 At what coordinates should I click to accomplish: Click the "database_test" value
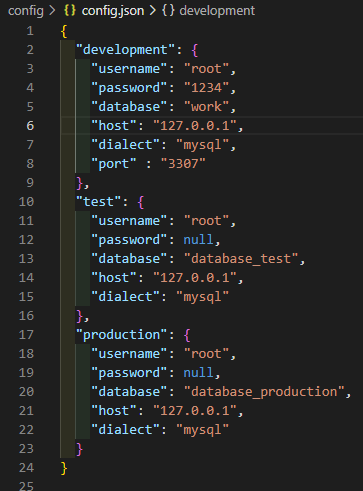click(x=241, y=259)
